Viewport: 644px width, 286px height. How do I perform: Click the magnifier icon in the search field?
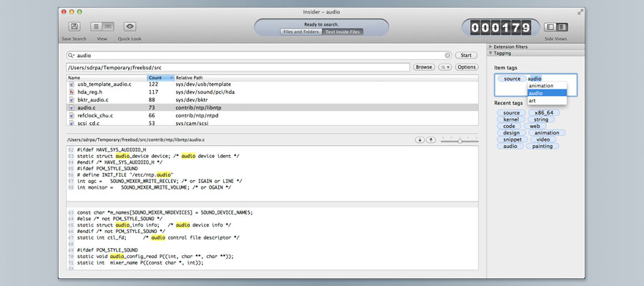coord(72,55)
